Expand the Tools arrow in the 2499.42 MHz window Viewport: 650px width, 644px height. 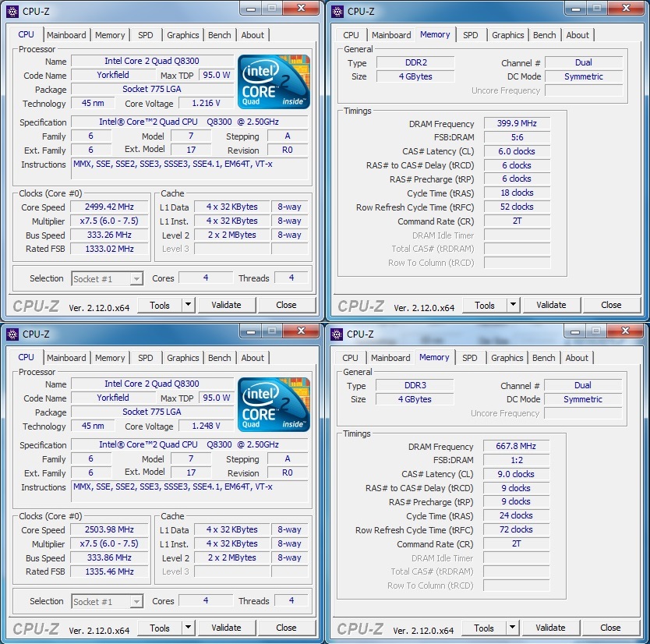click(188, 306)
